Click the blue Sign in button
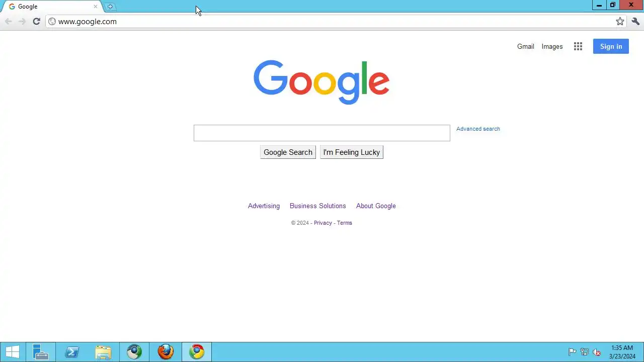This screenshot has height=362, width=644. pyautogui.click(x=611, y=46)
